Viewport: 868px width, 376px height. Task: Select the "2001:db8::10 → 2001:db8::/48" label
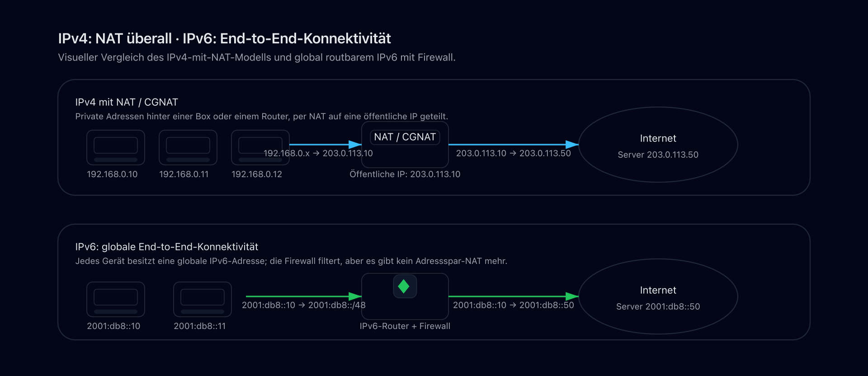[x=303, y=305]
